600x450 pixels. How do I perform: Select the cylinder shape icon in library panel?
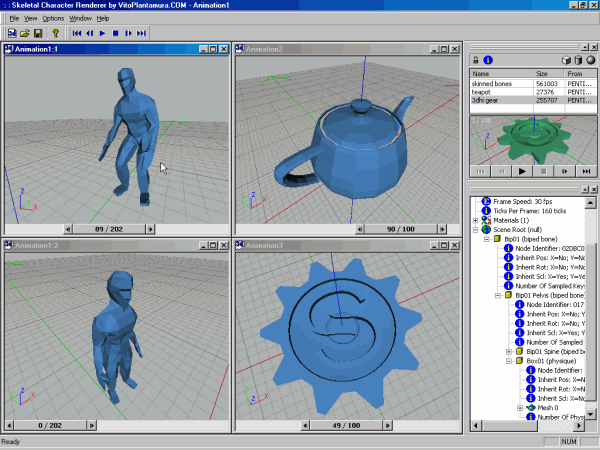579,60
